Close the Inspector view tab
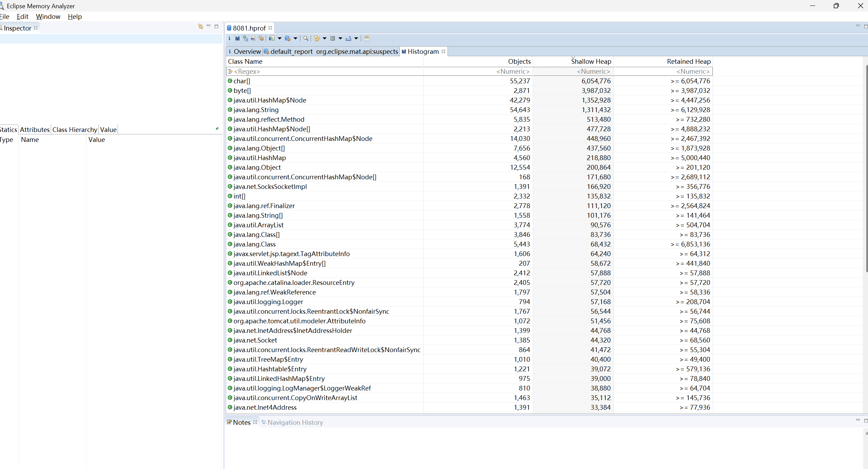 36,28
